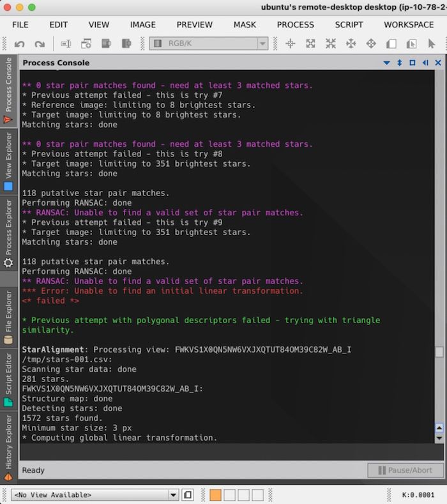Open the SCRIPT menu
Image resolution: width=447 pixels, height=504 pixels.
(x=349, y=25)
